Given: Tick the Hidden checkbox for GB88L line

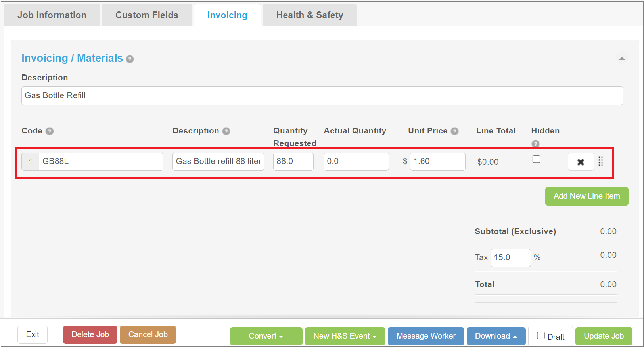Looking at the screenshot, I should tap(536, 159).
